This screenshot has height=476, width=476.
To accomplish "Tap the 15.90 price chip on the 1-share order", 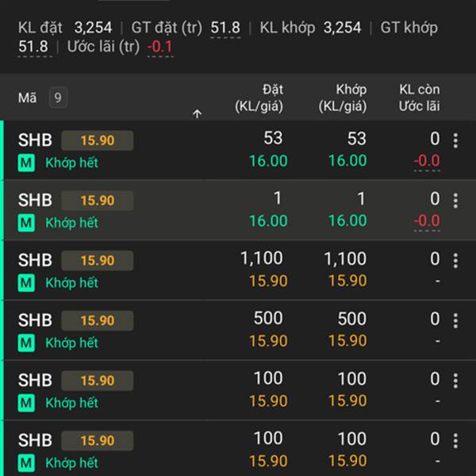I will [97, 201].
